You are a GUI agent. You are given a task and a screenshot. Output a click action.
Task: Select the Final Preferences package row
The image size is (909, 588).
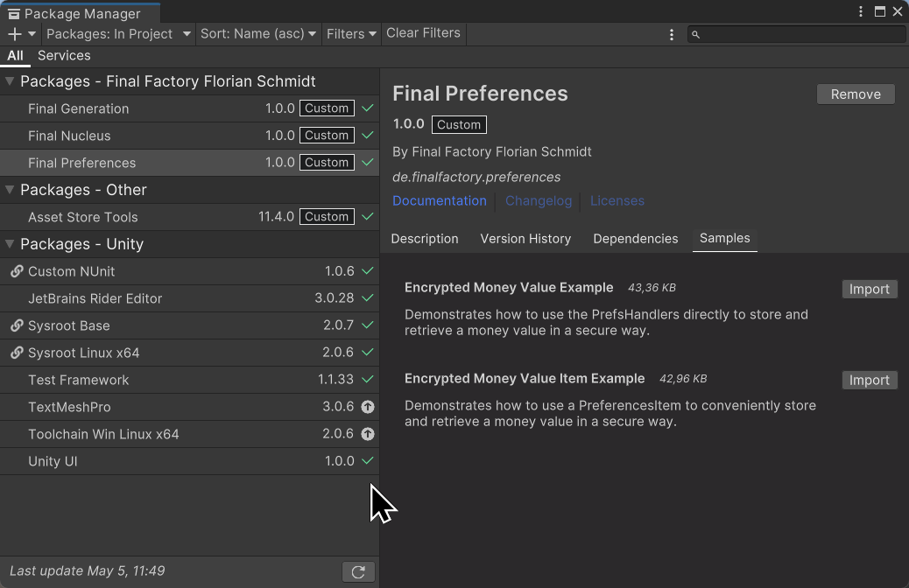[189, 163]
